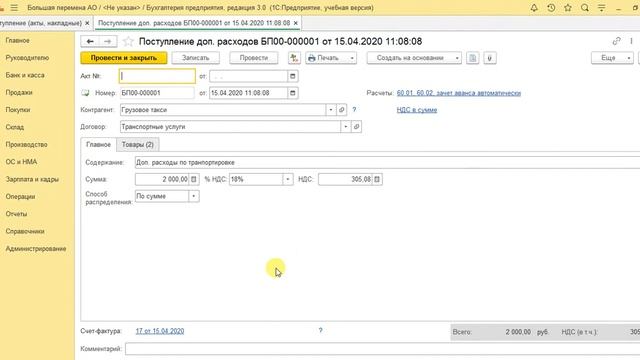Screen dimensions: 640x360
Task: Open Продажи section
Action: (x=19, y=93)
